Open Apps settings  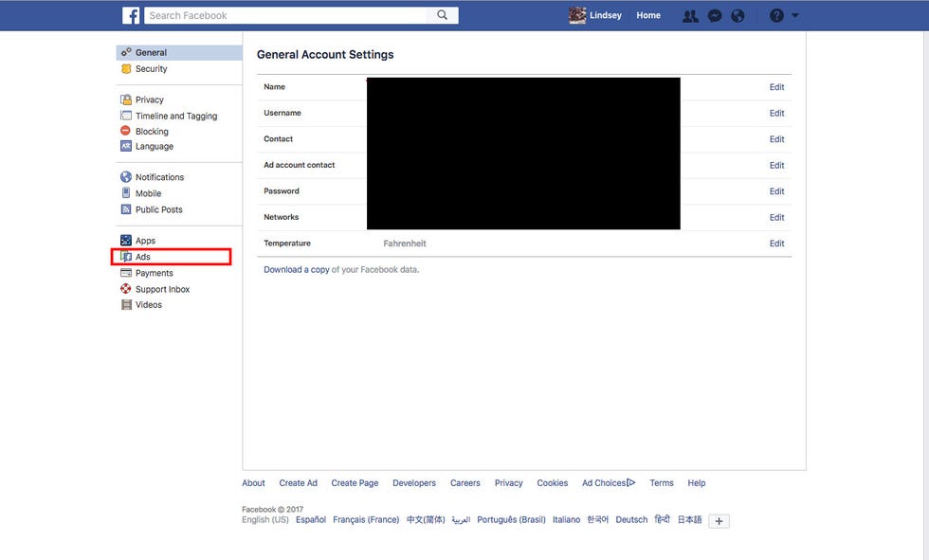click(145, 241)
